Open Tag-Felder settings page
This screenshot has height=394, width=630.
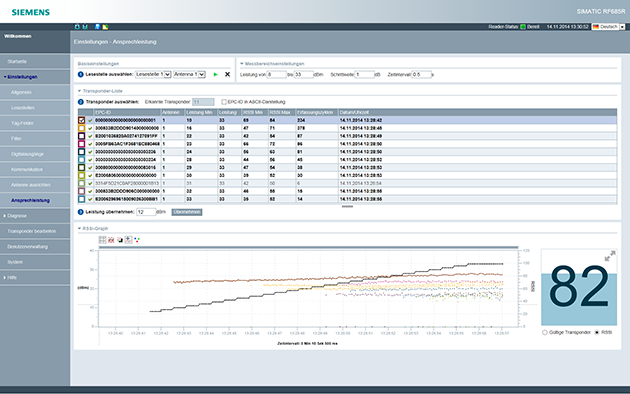point(22,124)
